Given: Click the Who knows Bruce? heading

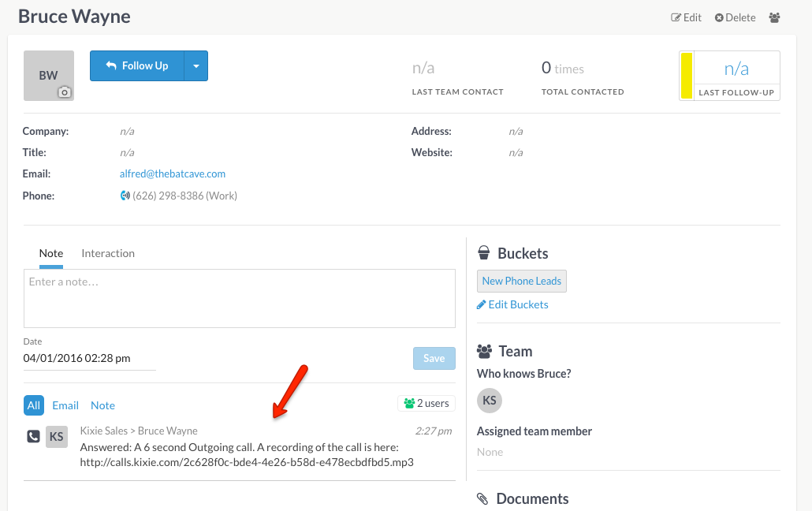Looking at the screenshot, I should pyautogui.click(x=523, y=374).
